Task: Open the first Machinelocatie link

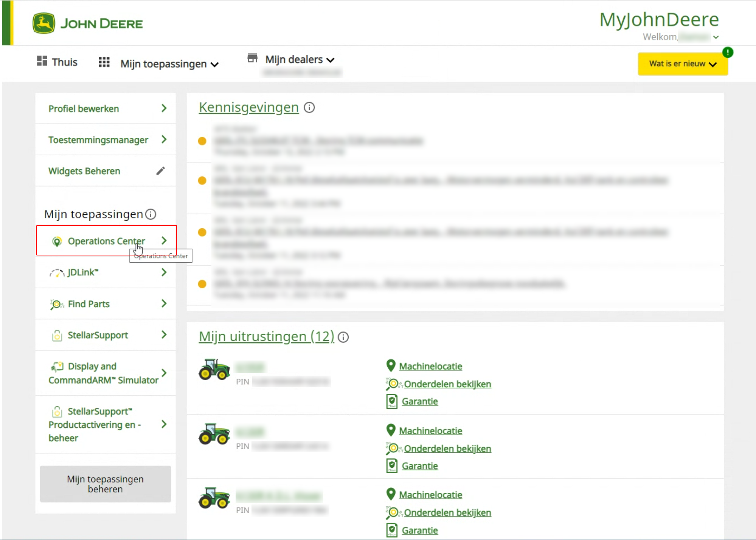Action: point(430,366)
